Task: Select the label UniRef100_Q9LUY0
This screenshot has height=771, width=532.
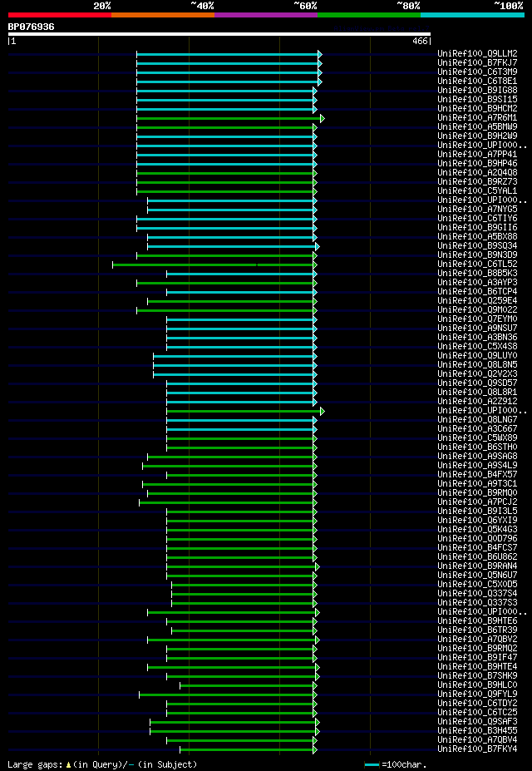Action: pos(477,356)
